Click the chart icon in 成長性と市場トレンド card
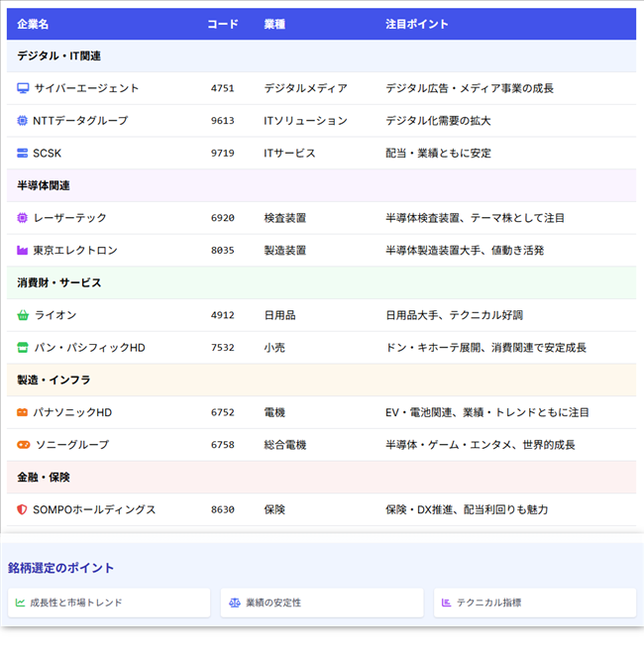The image size is (644, 661). (20, 603)
